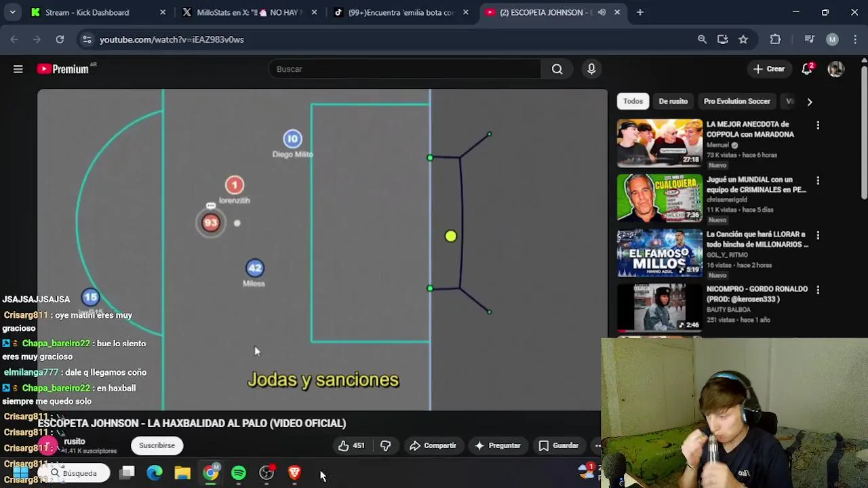Screen dimensions: 868x488
Task: Open File Explorer from the taskbar
Action: pos(182,473)
